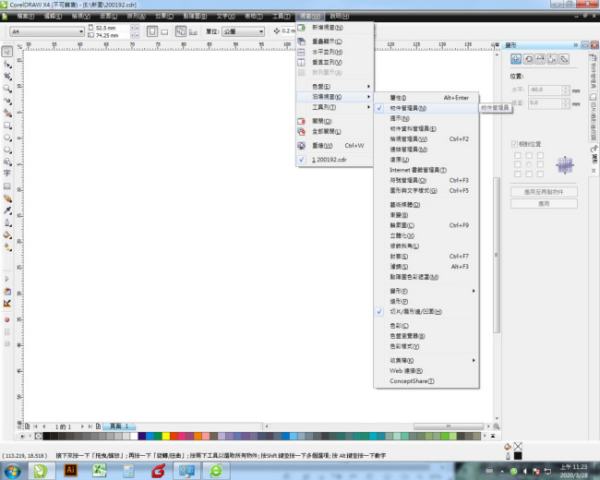The height and width of the screenshot is (480, 600).
Task: Click the Scale and Mirror icon in docker
Action: pyautogui.click(x=540, y=59)
